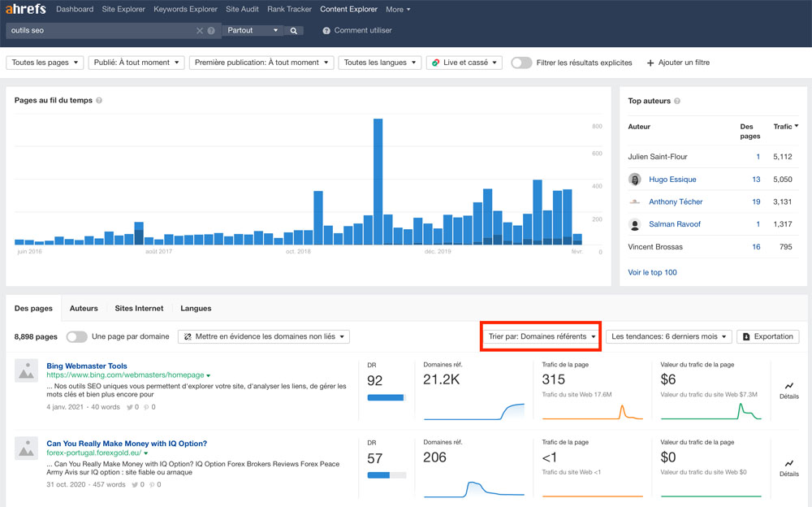812x507 pixels.
Task: Switch to Auteurs tab
Action: (x=84, y=309)
